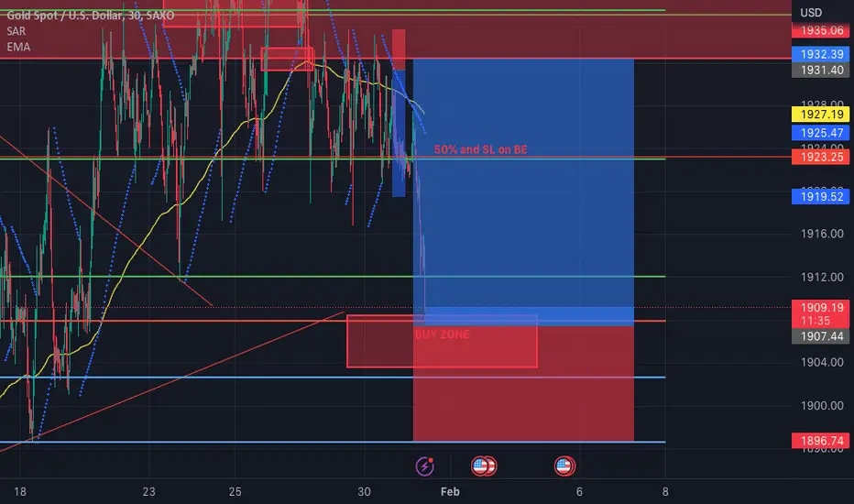This screenshot has height=504, width=854.
Task: Click the 1923.25 red price label
Action: pos(820,158)
